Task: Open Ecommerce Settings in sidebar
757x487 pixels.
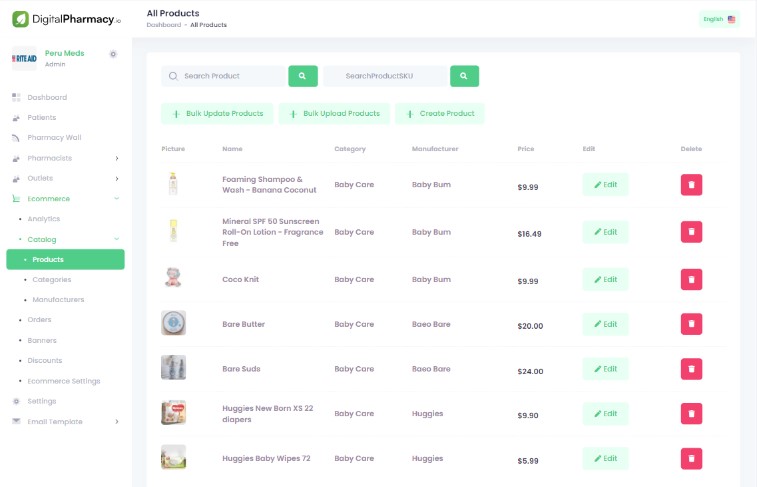Action: click(x=64, y=381)
